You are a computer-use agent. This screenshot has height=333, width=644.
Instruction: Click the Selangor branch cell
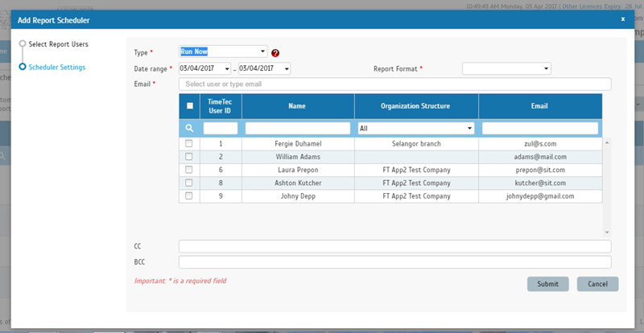[416, 144]
